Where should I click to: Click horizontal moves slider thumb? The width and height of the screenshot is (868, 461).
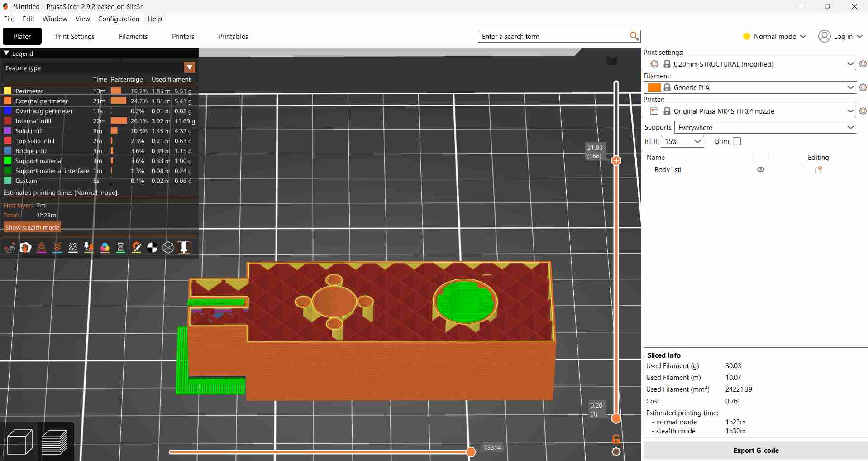click(471, 452)
